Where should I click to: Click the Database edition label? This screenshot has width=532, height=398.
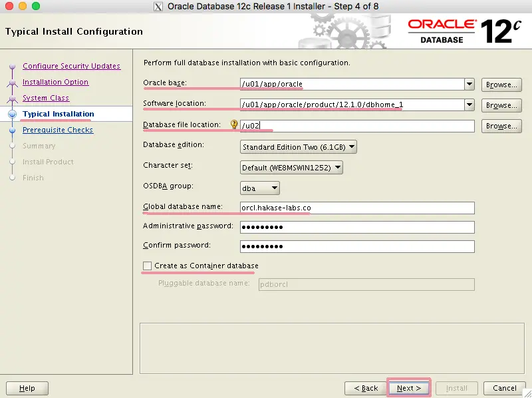[174, 144]
